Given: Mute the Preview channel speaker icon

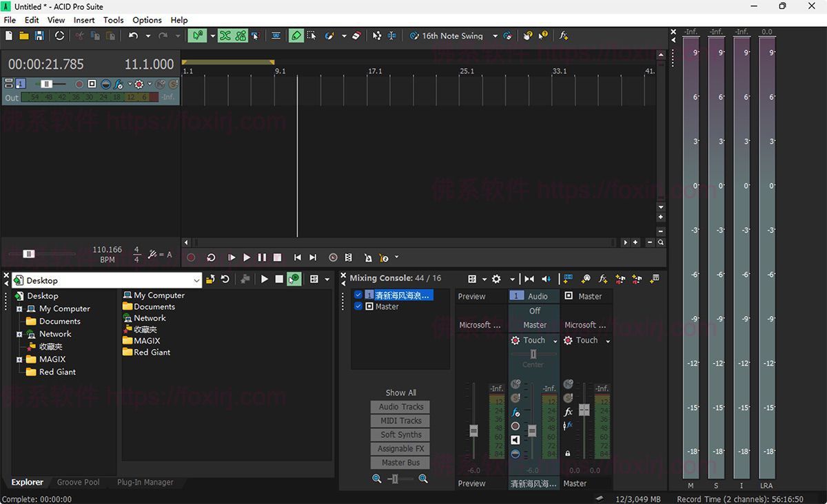Looking at the screenshot, I should pyautogui.click(x=515, y=440).
